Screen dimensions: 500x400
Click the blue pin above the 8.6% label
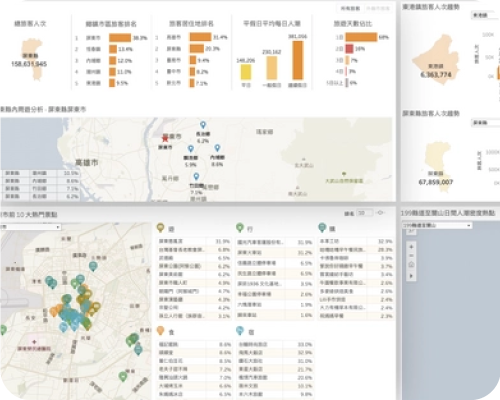(217, 148)
